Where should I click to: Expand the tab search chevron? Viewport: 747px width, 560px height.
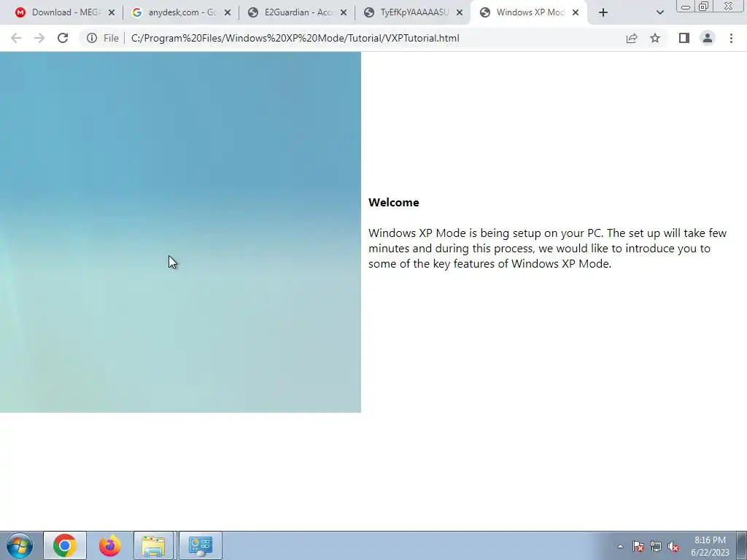(659, 13)
